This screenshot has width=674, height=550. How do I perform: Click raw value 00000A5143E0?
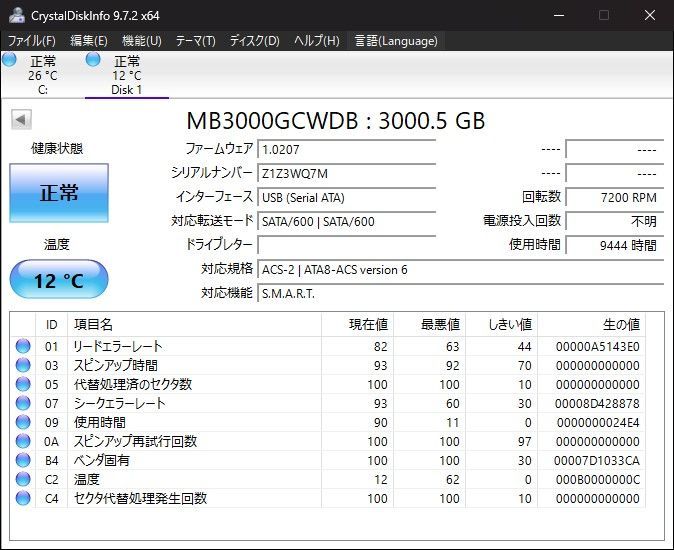(x=597, y=346)
